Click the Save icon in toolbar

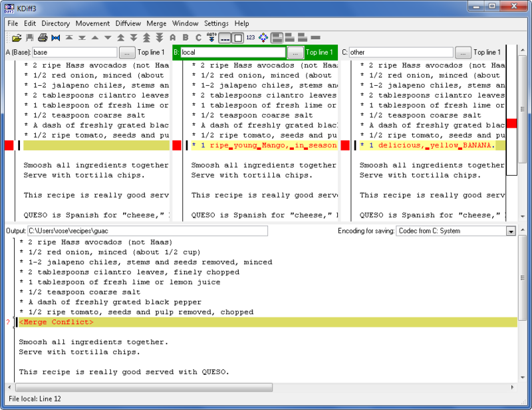coord(30,38)
